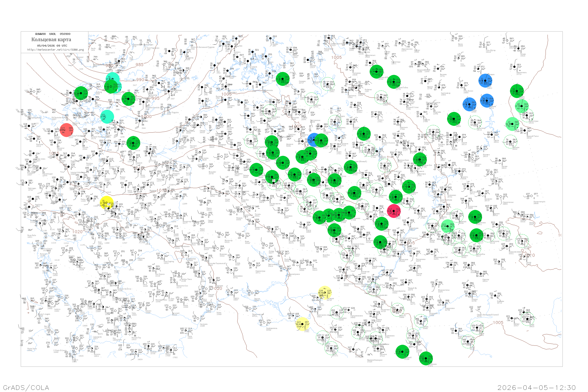Select the crimson station marker at Пенза
This screenshot has width=588, height=392.
click(394, 211)
